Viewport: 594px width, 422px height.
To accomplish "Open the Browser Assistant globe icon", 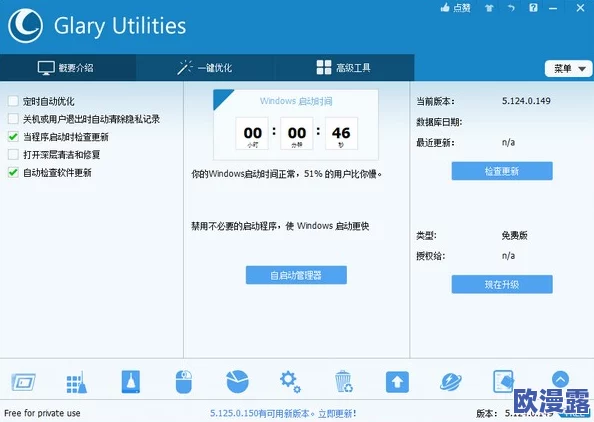I will point(451,382).
